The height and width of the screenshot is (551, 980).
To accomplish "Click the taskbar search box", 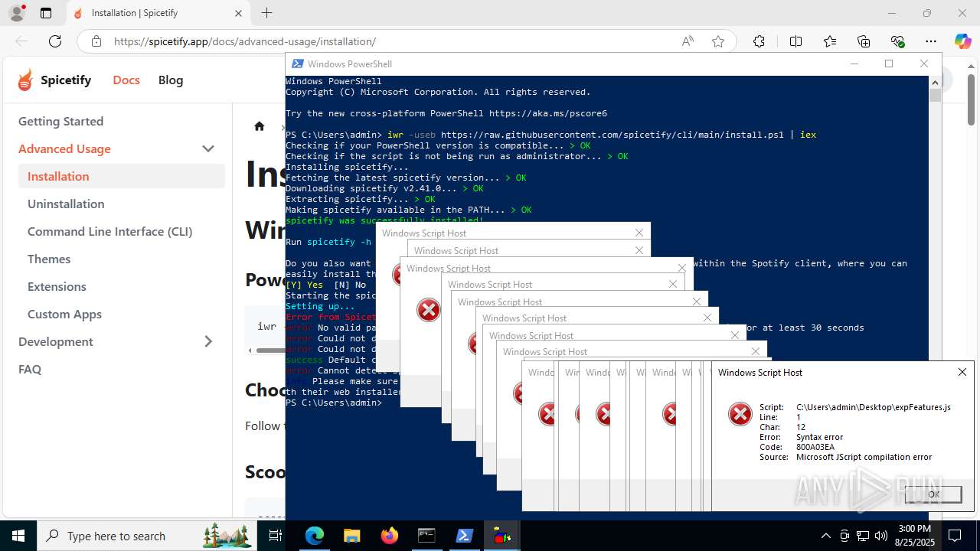I will 147,536.
